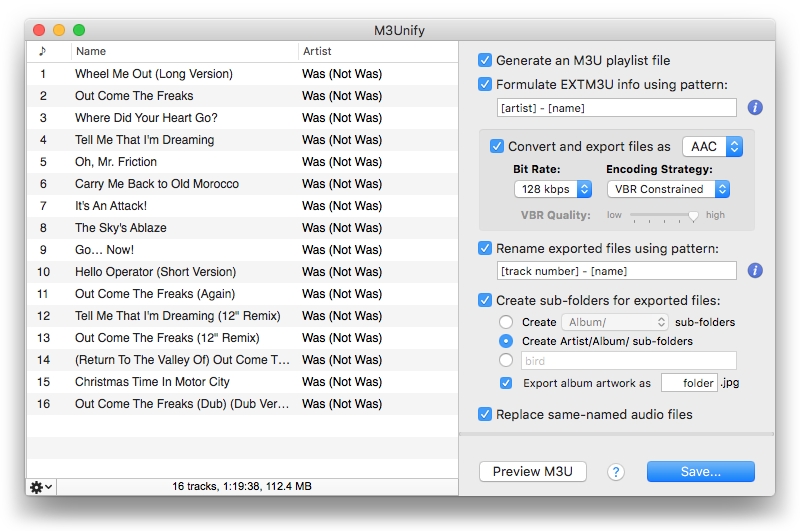Viewport: 800px width, 531px height.
Task: Toggle Convert and export files as checkbox
Action: coord(496,146)
